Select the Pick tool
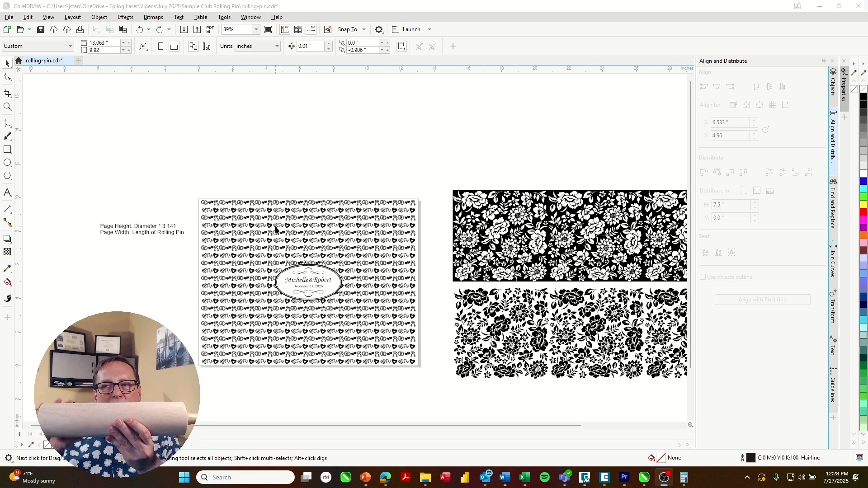The height and width of the screenshot is (488, 868). pyautogui.click(x=7, y=64)
